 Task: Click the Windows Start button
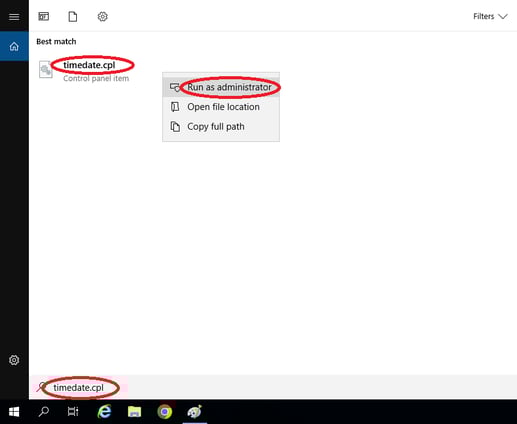pyautogui.click(x=14, y=412)
